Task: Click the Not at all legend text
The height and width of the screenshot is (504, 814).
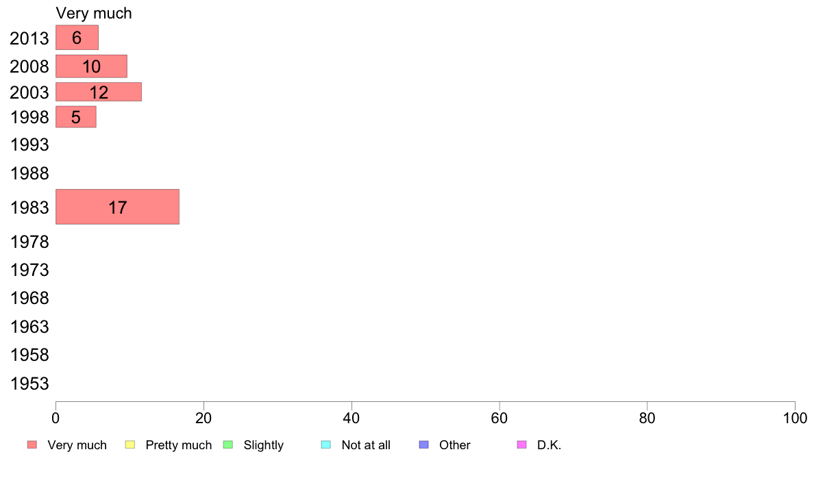Action: click(366, 445)
